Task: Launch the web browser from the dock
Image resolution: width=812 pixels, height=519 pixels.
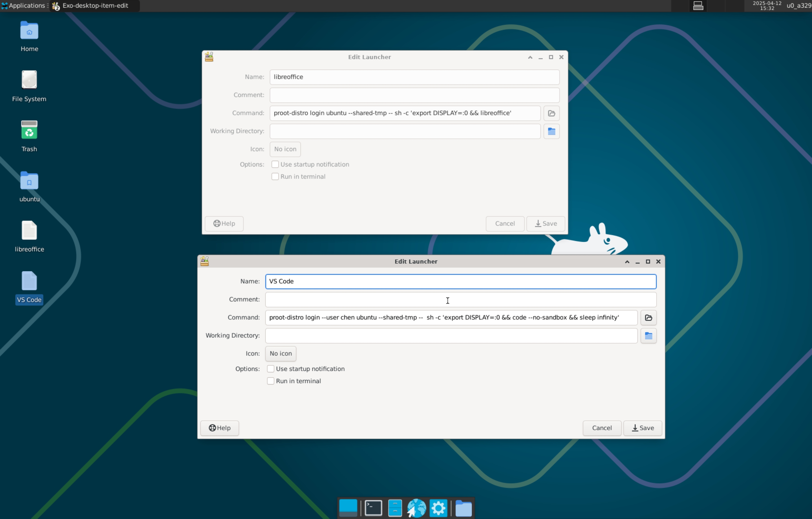Action: [x=416, y=508]
